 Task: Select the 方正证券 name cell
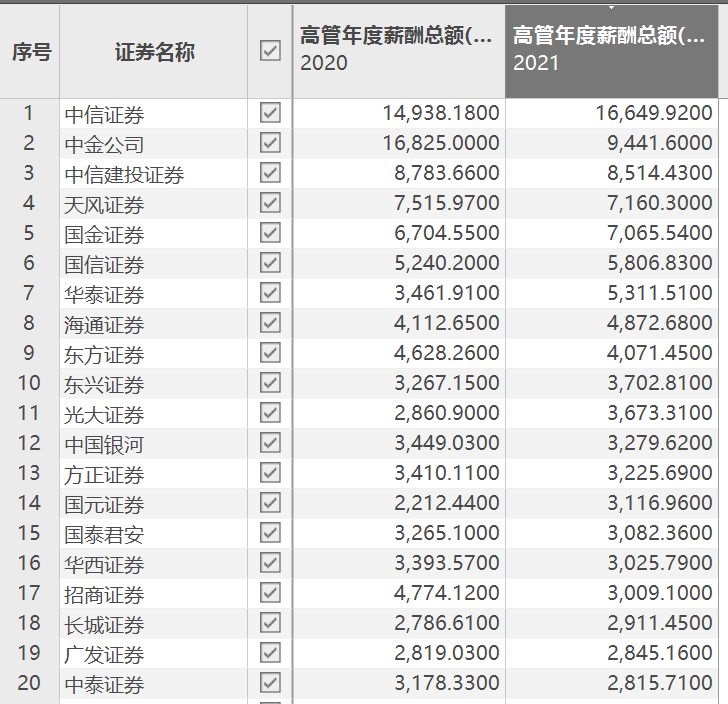153,473
